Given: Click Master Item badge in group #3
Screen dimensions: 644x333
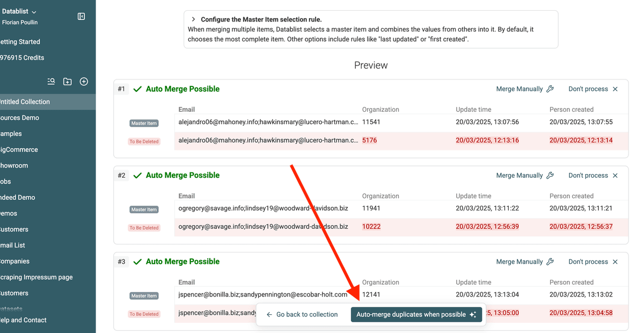Looking at the screenshot, I should [x=144, y=296].
